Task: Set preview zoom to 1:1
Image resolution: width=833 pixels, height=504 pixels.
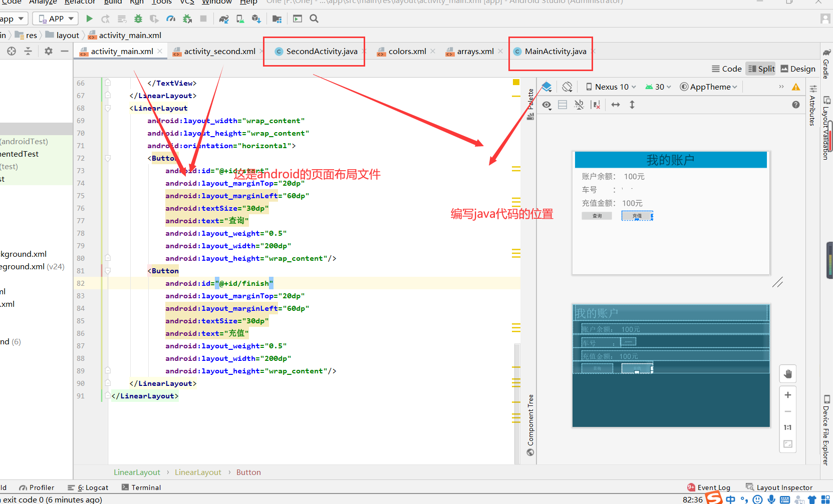Action: point(788,427)
